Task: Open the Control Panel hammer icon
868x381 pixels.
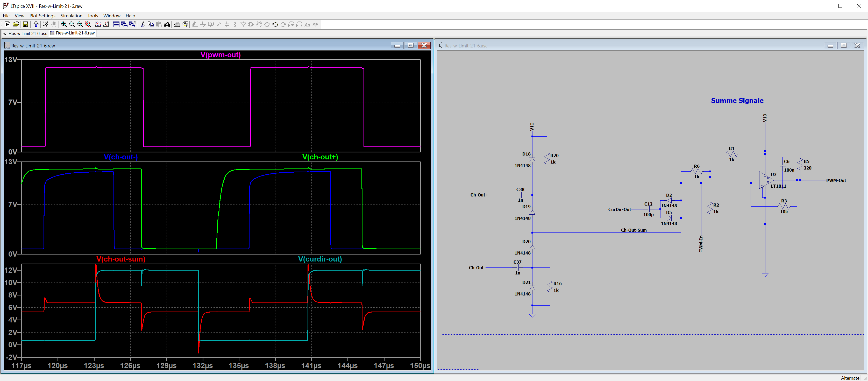Action: click(x=36, y=24)
